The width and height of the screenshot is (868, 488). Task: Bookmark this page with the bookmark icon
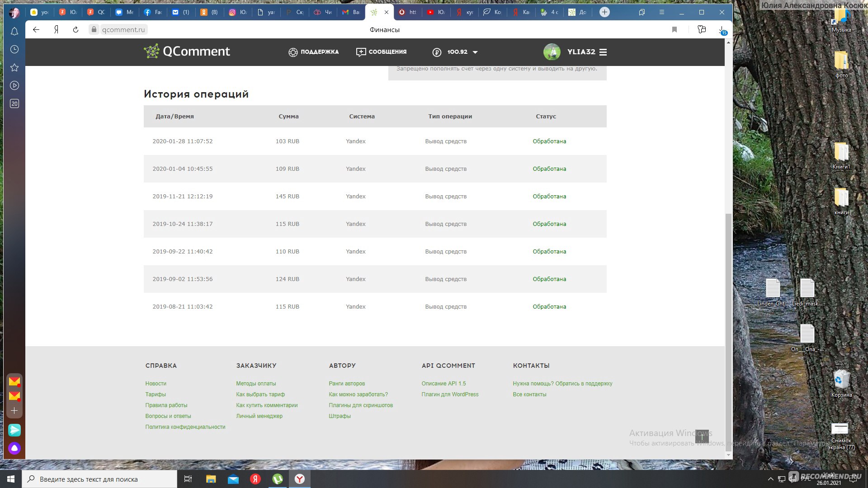[x=674, y=29]
